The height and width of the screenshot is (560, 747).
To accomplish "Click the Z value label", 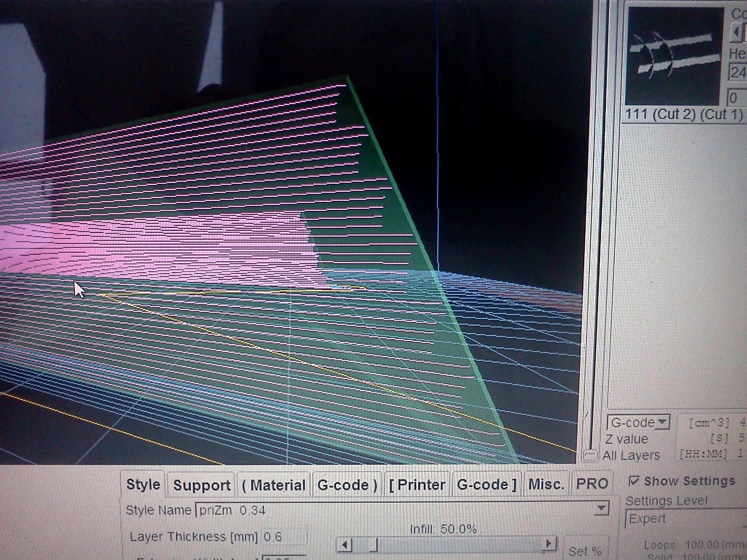I will coord(626,439).
